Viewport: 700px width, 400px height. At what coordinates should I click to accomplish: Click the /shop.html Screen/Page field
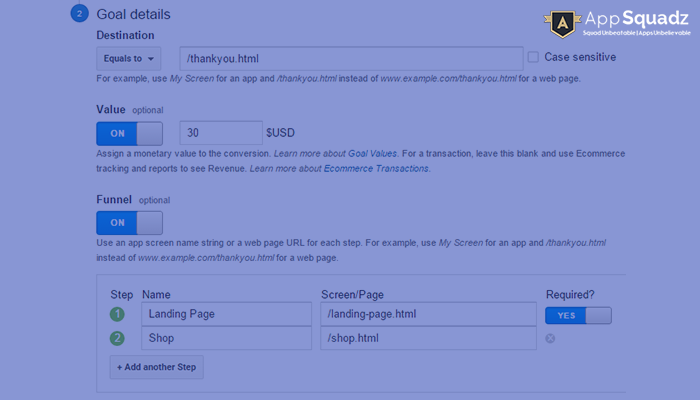(x=429, y=338)
